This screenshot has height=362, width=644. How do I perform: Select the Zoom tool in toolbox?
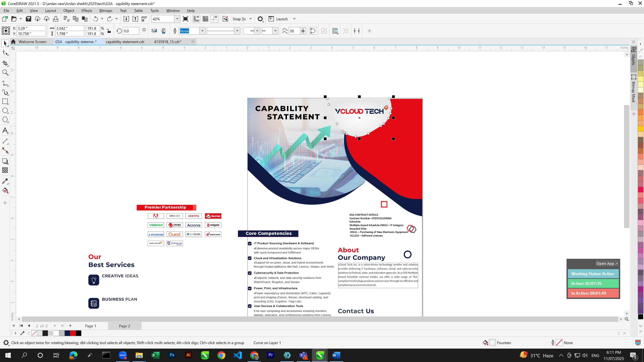[5, 72]
